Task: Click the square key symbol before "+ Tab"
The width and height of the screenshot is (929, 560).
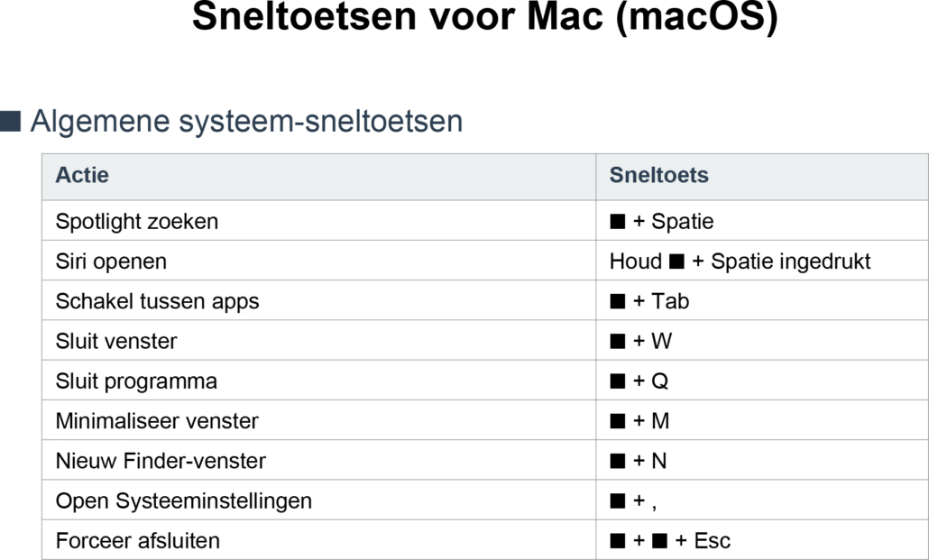Action: (x=618, y=301)
